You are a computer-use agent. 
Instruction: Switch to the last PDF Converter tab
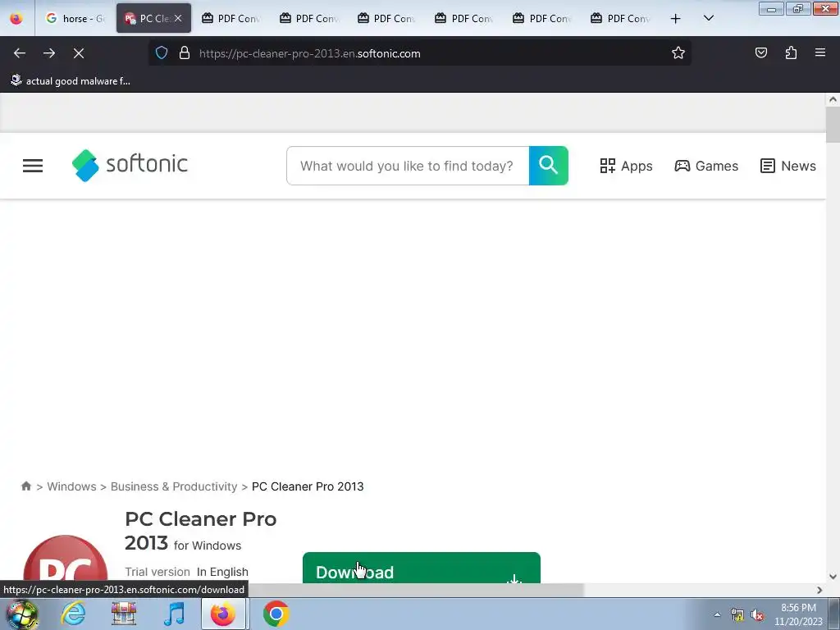620,18
